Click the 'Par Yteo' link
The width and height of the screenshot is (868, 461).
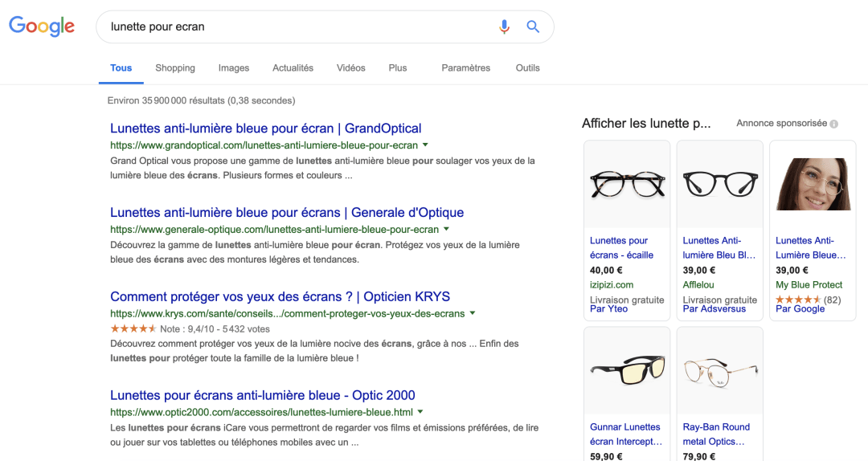click(x=609, y=309)
